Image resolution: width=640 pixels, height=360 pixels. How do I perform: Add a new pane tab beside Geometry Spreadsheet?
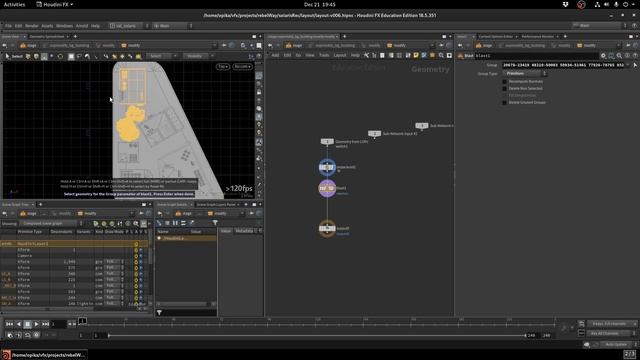[x=75, y=36]
